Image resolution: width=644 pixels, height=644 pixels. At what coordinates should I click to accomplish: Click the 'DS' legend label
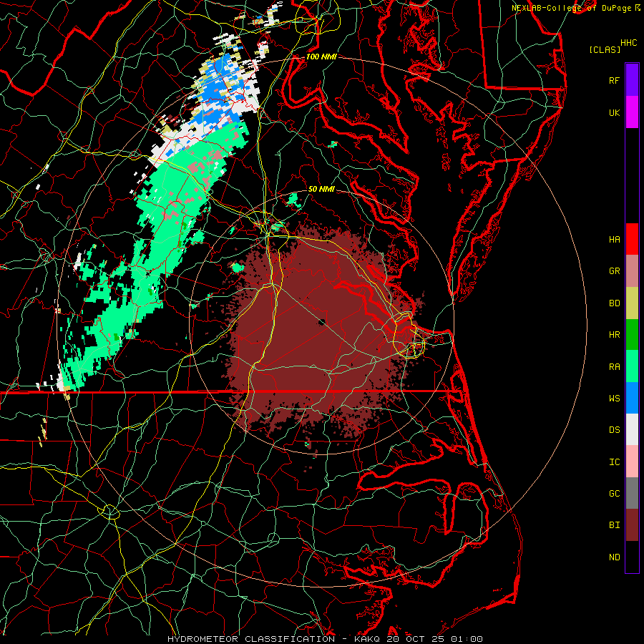[615, 430]
